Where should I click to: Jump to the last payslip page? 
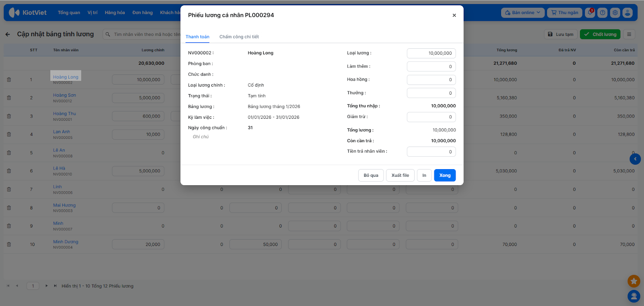pos(55,286)
